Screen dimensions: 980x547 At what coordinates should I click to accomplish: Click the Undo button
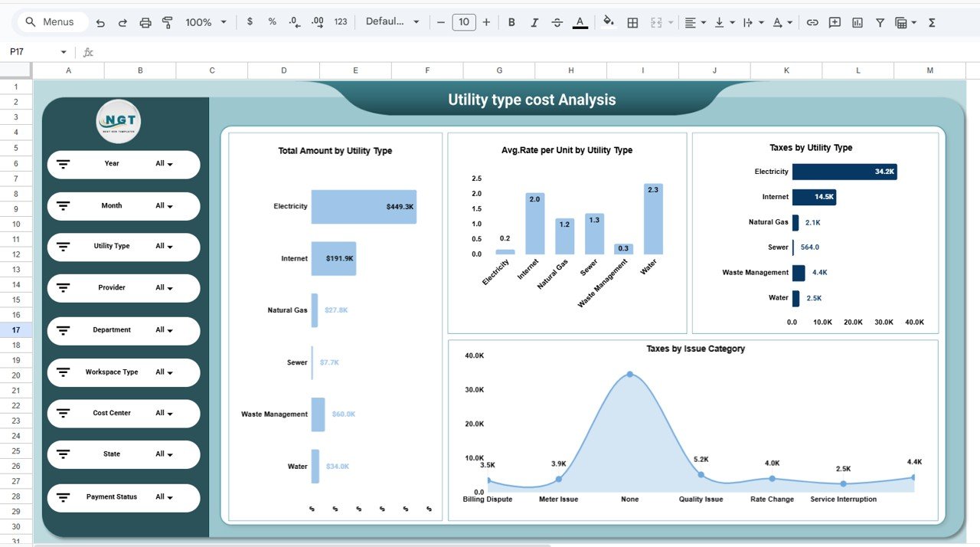(x=100, y=21)
